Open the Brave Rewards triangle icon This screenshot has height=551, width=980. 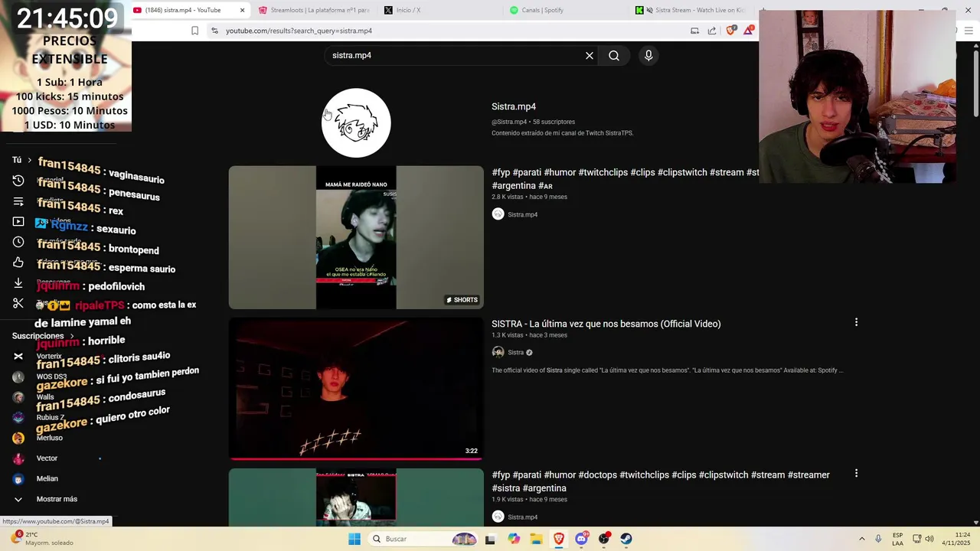tap(748, 31)
